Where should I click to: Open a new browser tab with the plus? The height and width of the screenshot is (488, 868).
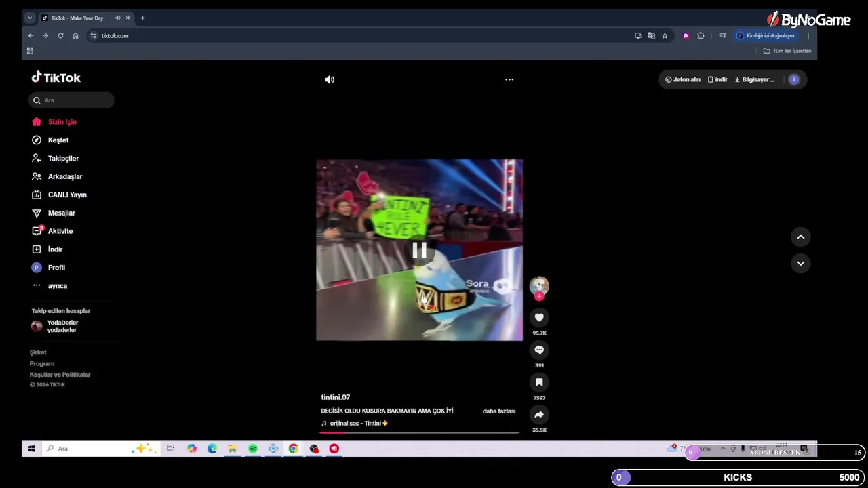coord(142,18)
